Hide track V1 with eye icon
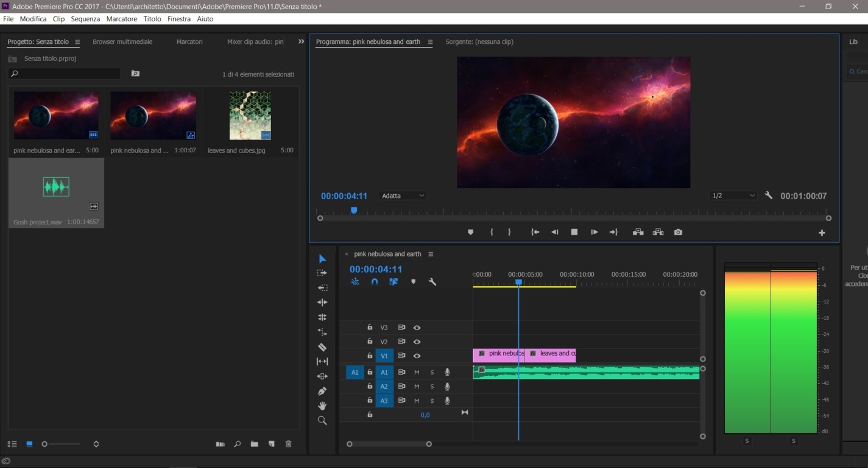The height and width of the screenshot is (468, 868). 417,356
